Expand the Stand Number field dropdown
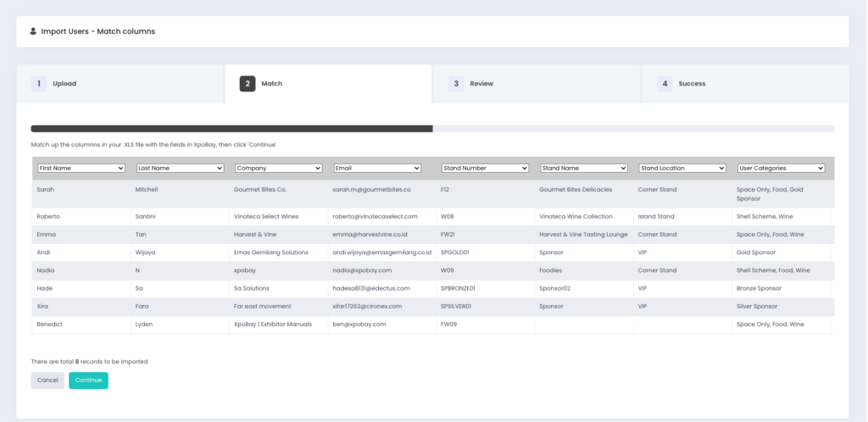This screenshot has width=868, height=422. click(485, 168)
